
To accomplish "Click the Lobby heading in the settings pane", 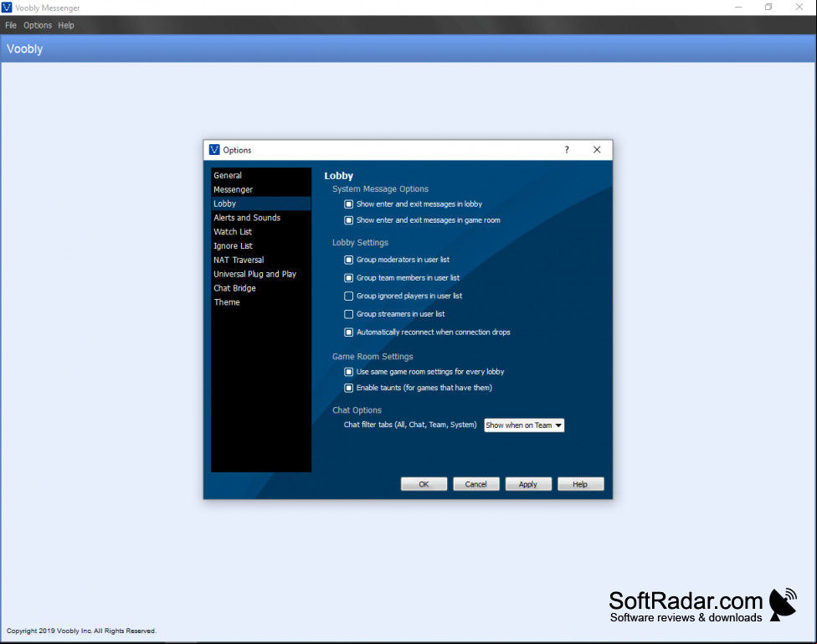I will tap(339, 176).
